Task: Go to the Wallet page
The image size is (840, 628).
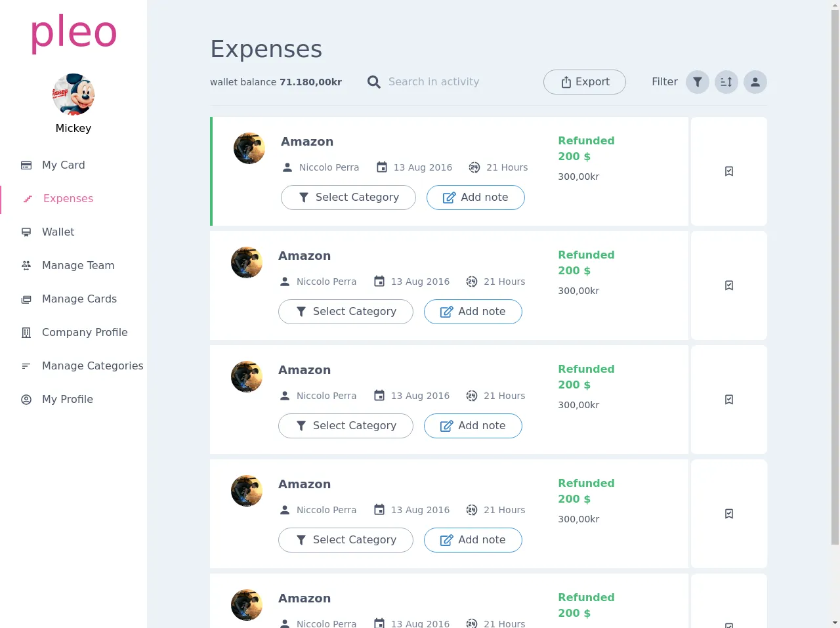Action: [58, 232]
